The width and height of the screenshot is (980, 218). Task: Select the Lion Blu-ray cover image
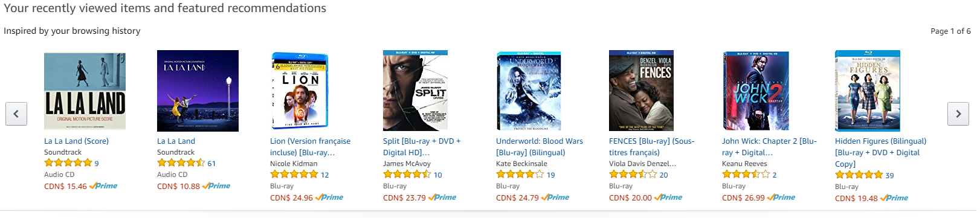point(300,91)
